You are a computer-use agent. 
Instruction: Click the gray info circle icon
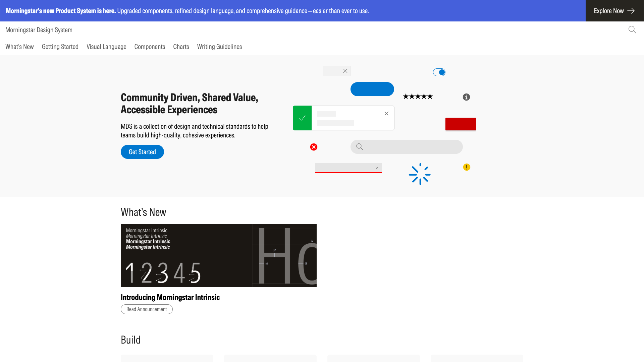pos(466,97)
